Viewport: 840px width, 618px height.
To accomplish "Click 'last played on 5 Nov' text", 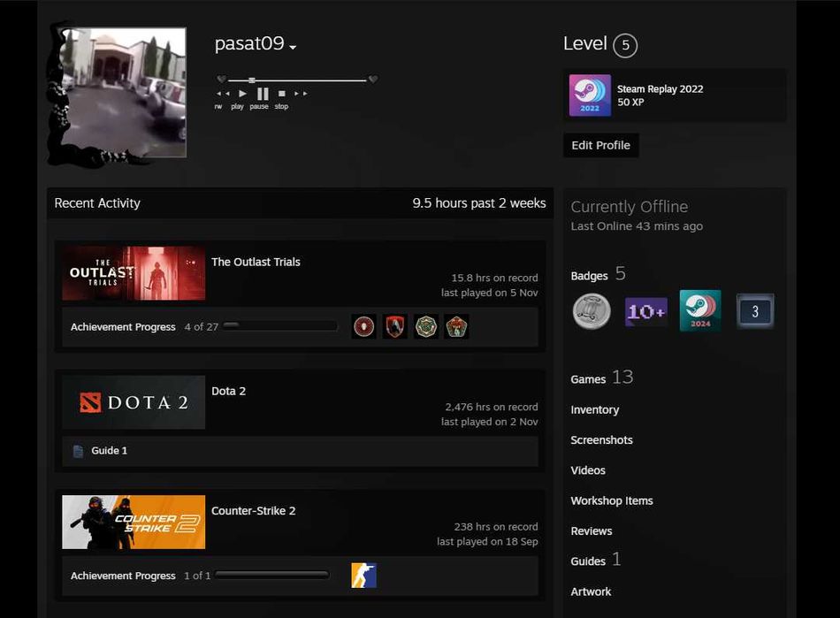I will coord(489,293).
